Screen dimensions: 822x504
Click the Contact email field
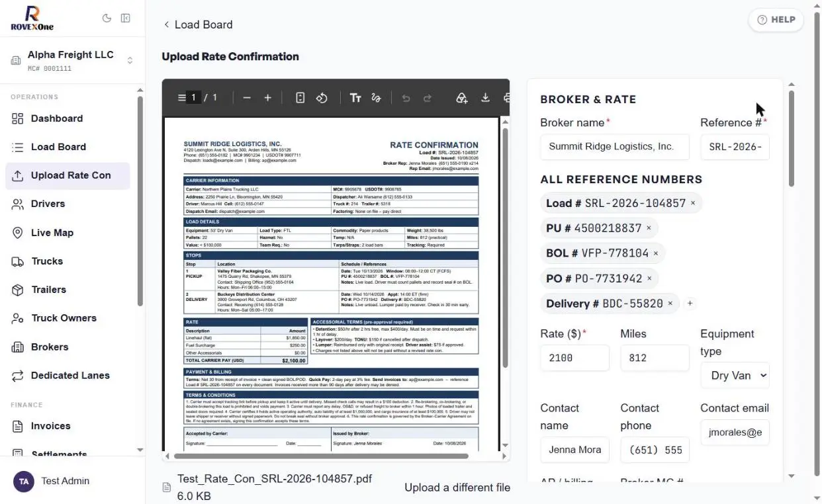(x=735, y=433)
